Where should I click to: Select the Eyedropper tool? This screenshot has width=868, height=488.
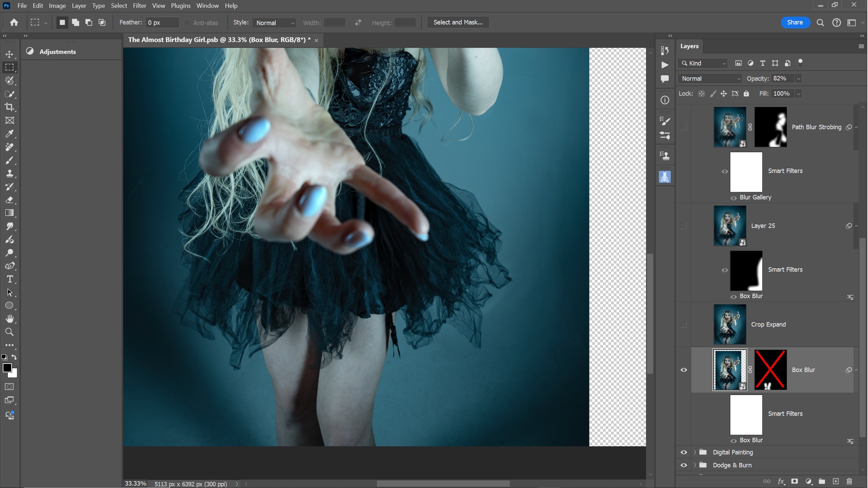(9, 134)
